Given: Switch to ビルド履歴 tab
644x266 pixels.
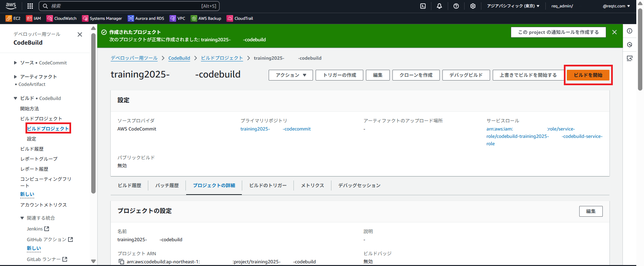Looking at the screenshot, I should click(x=129, y=185).
